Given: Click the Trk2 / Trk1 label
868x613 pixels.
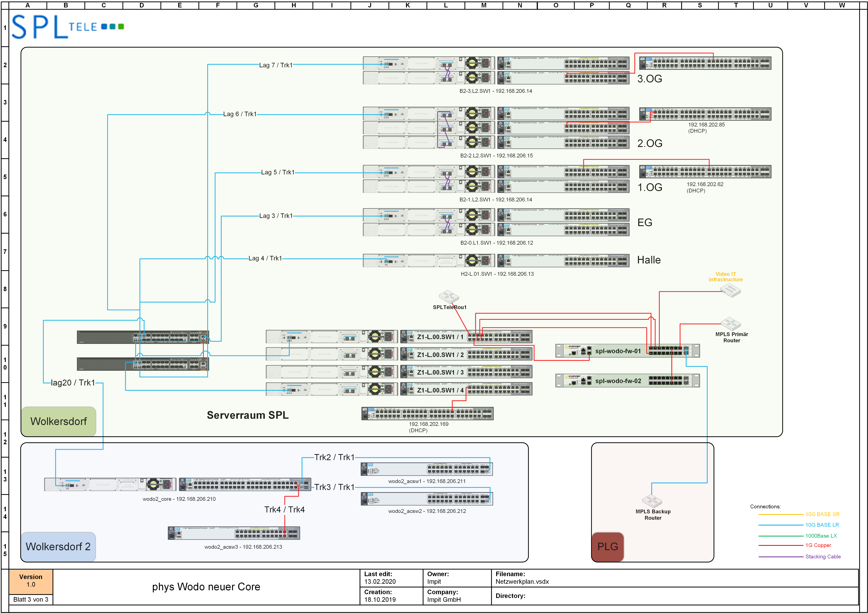Looking at the screenshot, I should pos(334,457).
